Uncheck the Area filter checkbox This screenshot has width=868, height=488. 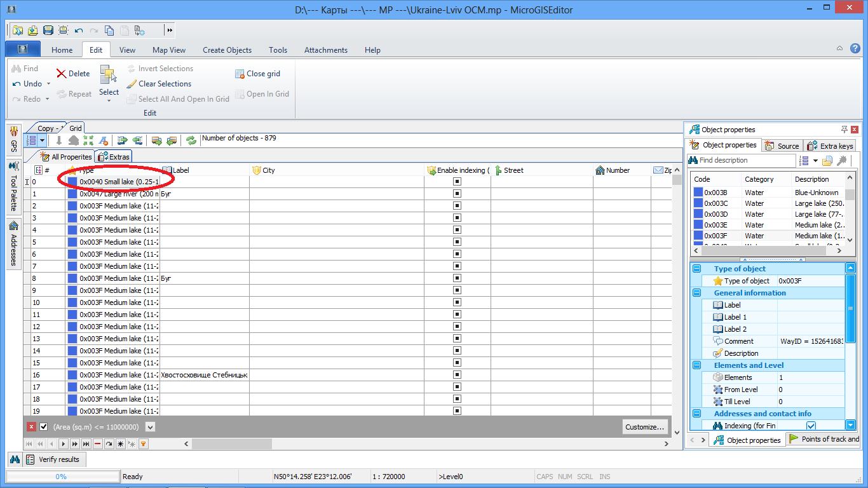click(44, 427)
